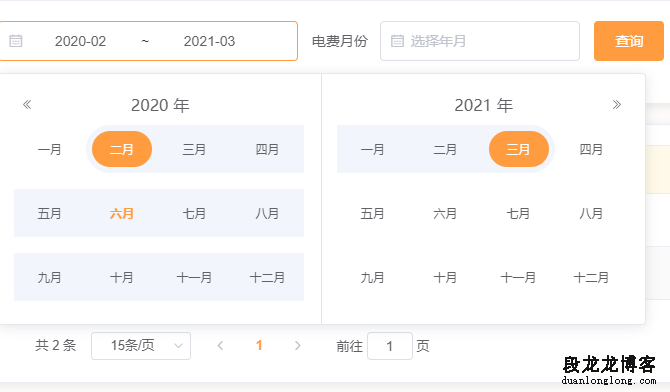Go to previous page arrow
The width and height of the screenshot is (670, 392).
click(x=220, y=345)
